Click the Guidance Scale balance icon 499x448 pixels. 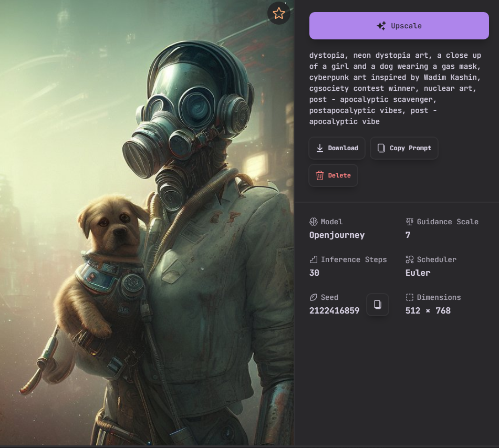coord(410,222)
